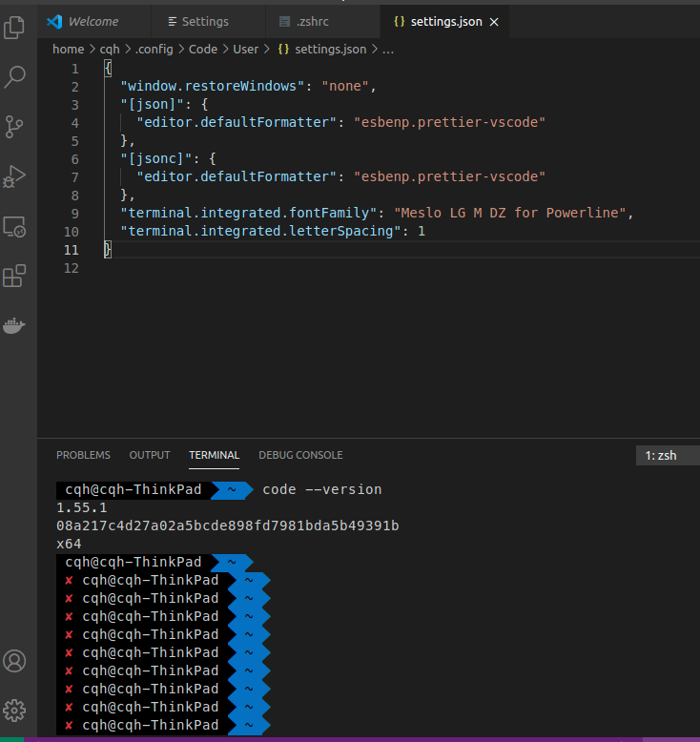Viewport: 700px width, 742px height.
Task: Click the braces icon on settings.json tab
Action: (x=400, y=22)
